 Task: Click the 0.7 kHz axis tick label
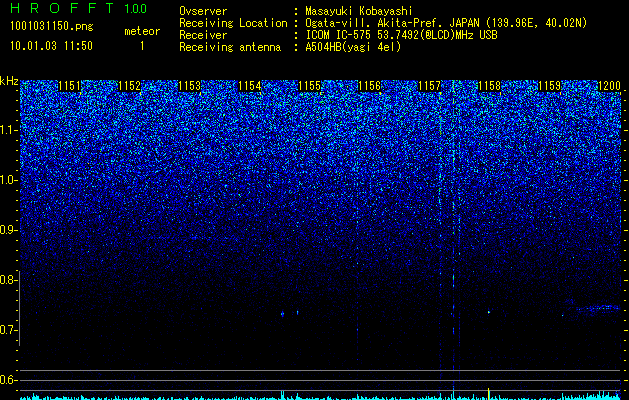(x=7, y=330)
